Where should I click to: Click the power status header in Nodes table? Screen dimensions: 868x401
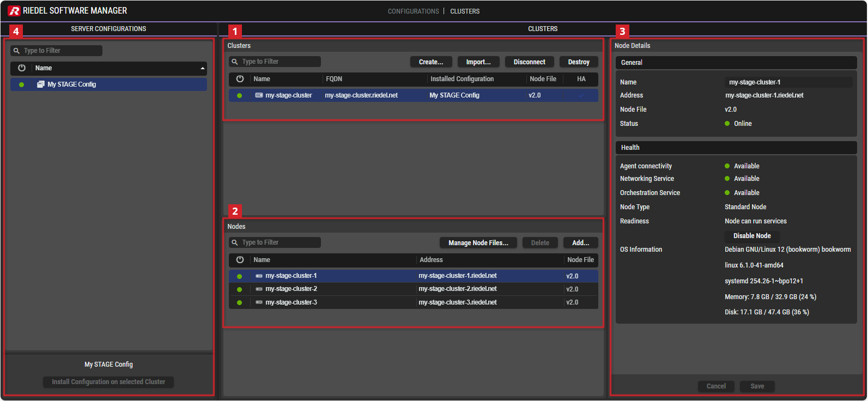click(x=240, y=260)
